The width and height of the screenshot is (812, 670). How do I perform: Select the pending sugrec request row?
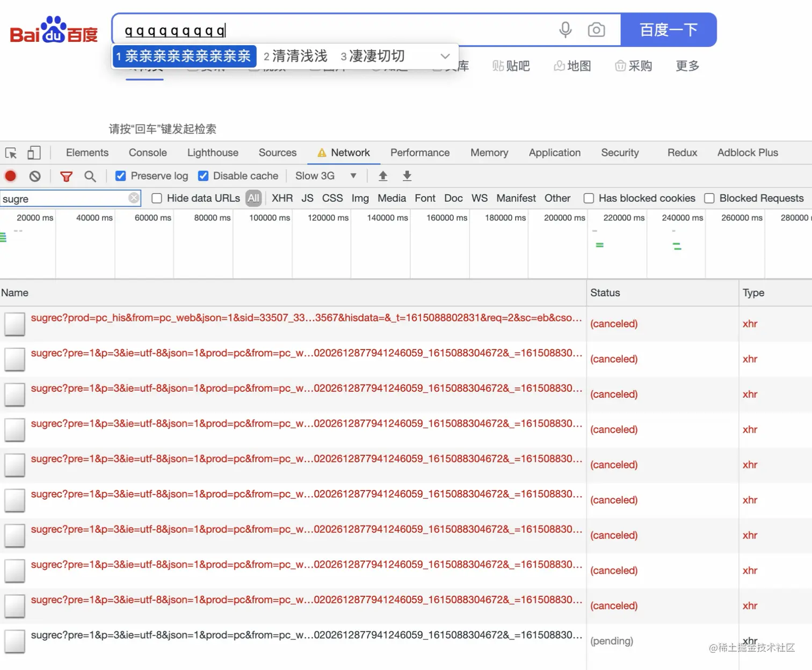coord(406,641)
